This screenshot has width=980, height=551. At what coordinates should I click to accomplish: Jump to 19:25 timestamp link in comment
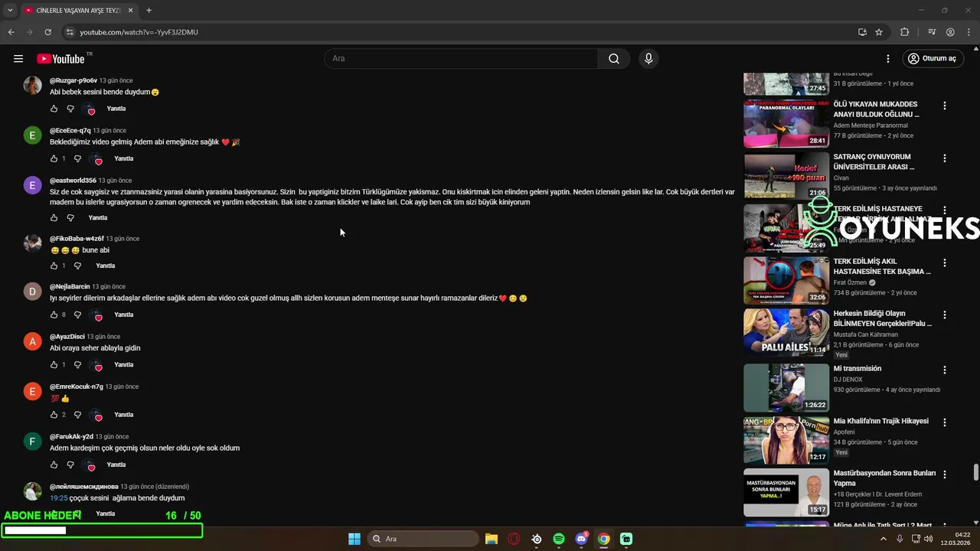[x=59, y=498]
